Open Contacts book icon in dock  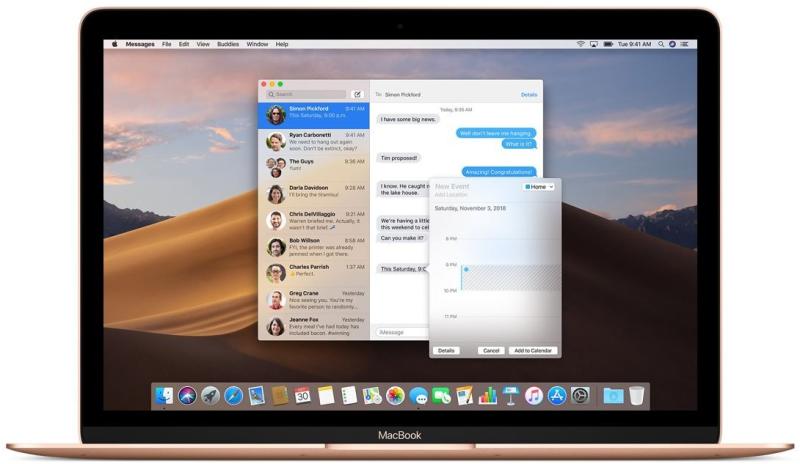pos(280,396)
